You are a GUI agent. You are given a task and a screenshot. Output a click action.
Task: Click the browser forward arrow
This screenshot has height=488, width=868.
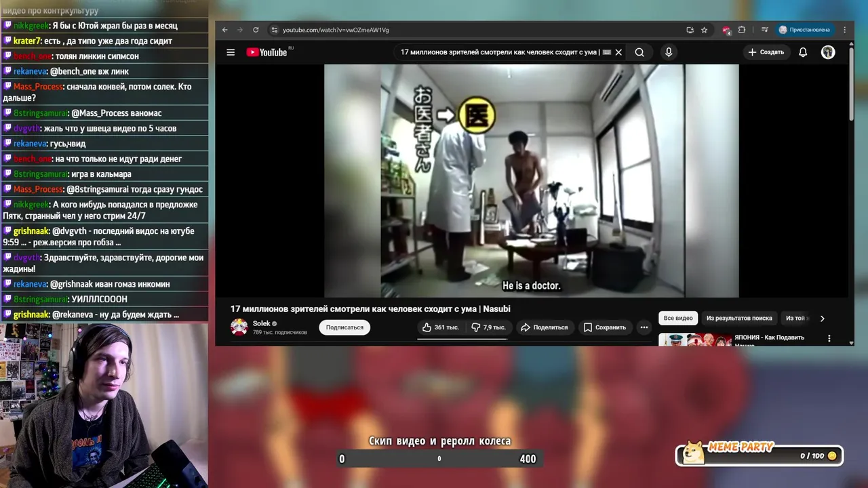pyautogui.click(x=240, y=30)
